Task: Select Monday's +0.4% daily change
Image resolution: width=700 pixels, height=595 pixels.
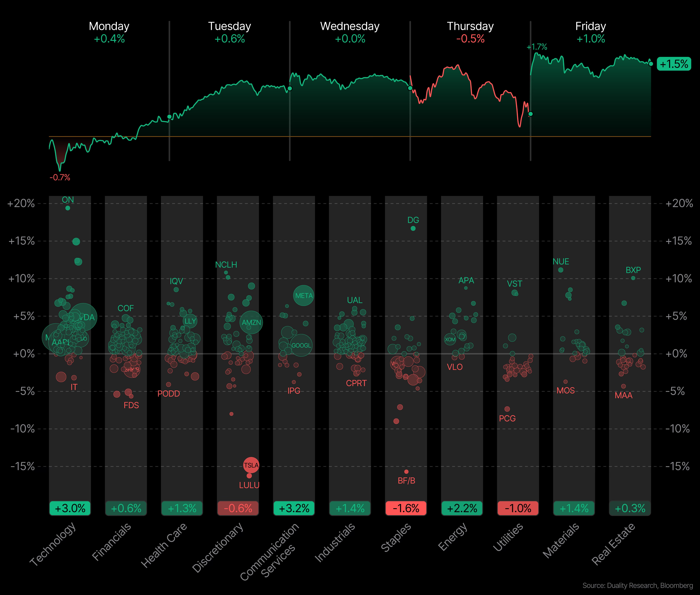Action: coord(109,39)
